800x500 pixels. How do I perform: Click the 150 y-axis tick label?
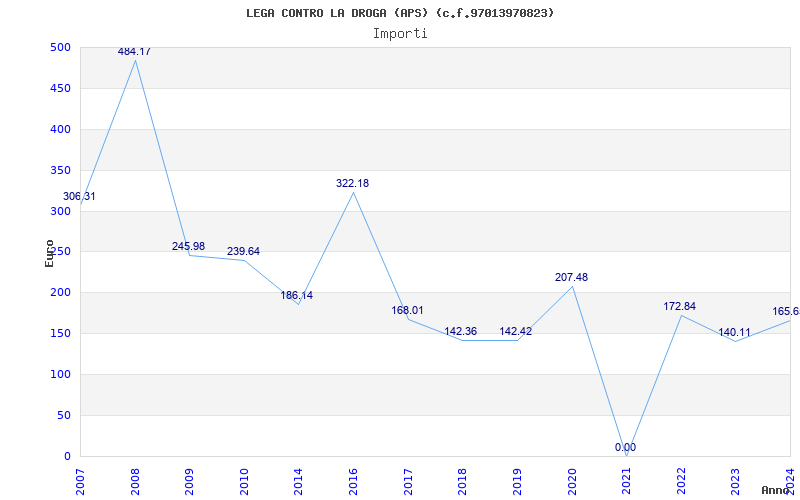point(60,334)
